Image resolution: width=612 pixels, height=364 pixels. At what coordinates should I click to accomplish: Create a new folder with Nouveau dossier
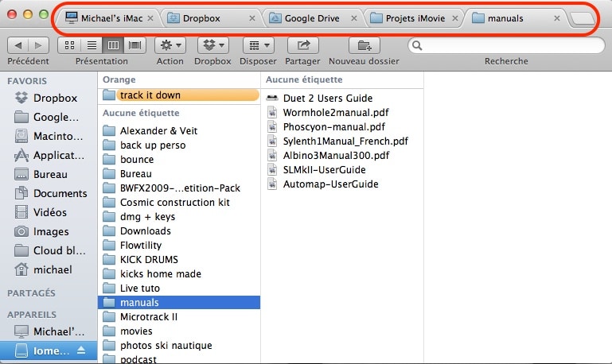[x=364, y=46]
